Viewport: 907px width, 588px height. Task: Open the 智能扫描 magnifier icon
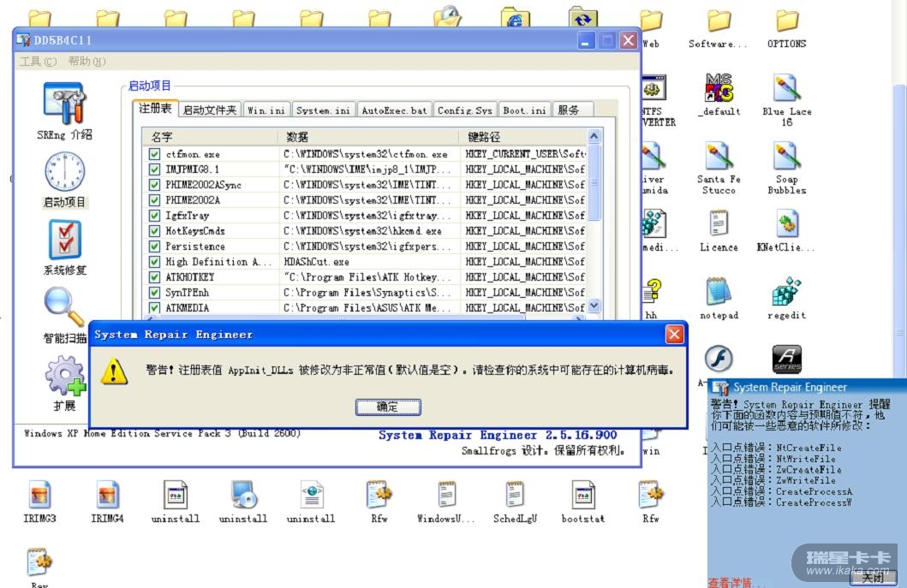[x=64, y=307]
